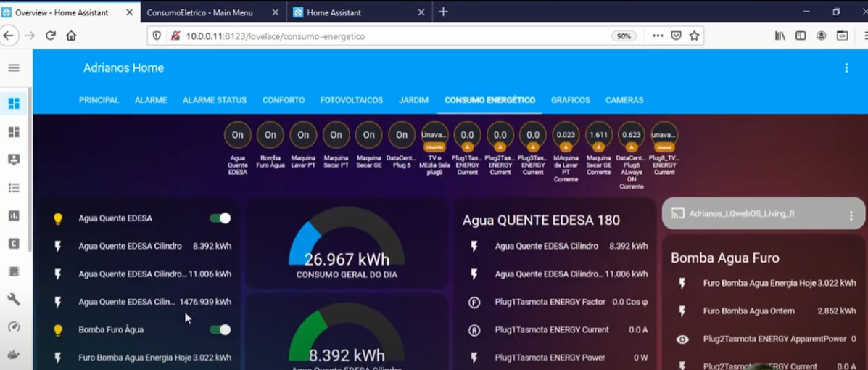The width and height of the screenshot is (868, 370).
Task: Click the Firefox home button
Action: (71, 36)
